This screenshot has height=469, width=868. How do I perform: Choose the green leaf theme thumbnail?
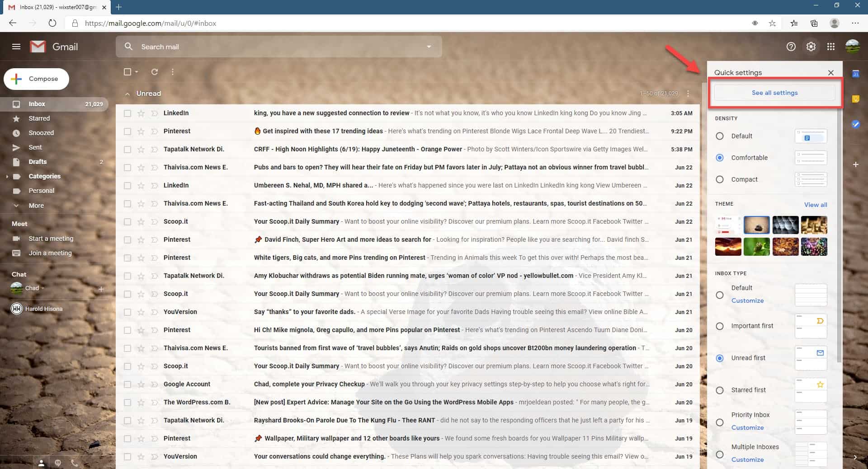756,247
